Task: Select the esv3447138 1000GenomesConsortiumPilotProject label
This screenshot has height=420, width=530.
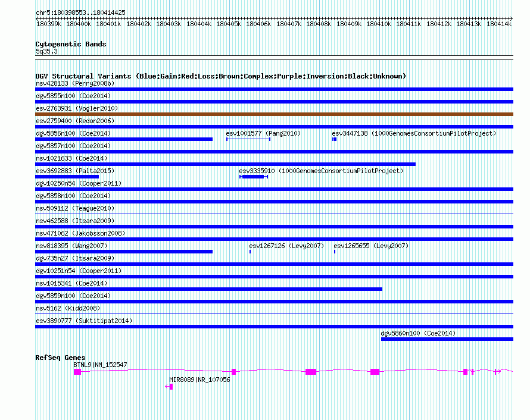Action: tap(414, 133)
